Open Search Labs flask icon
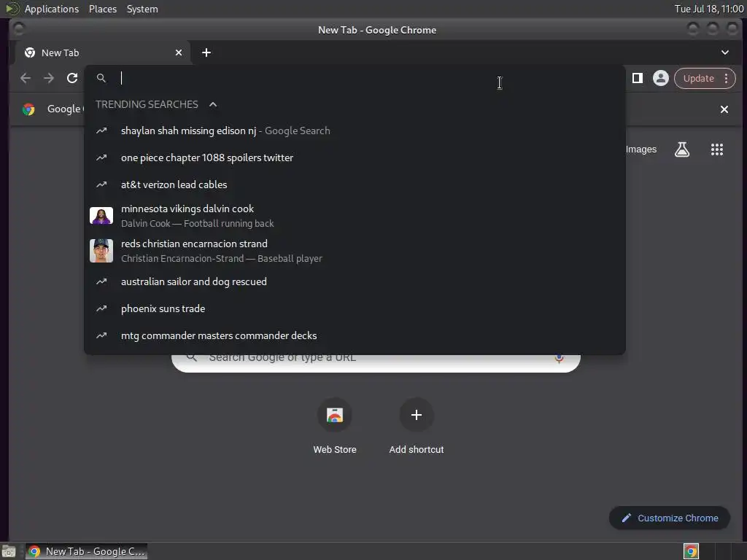 [682, 149]
